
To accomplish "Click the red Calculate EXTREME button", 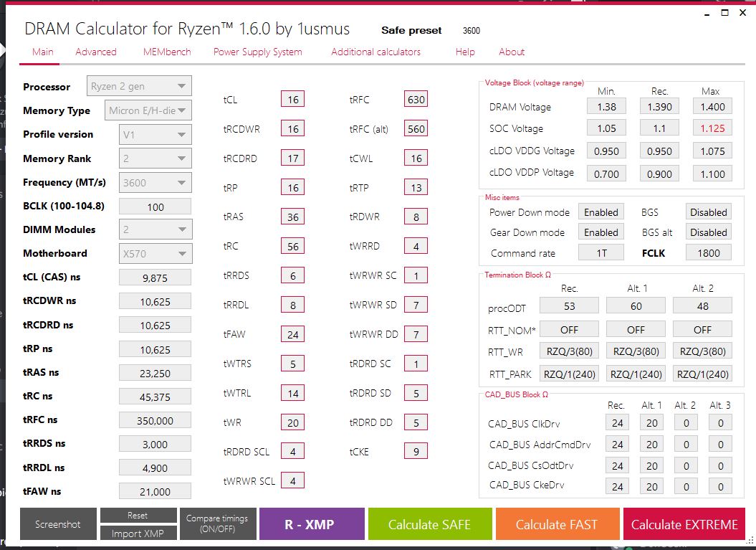I will click(684, 524).
